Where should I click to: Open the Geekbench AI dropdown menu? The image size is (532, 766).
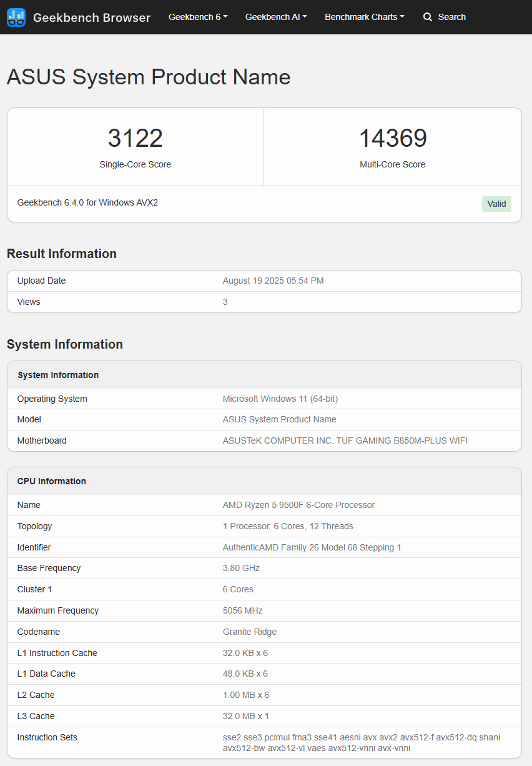pyautogui.click(x=276, y=17)
